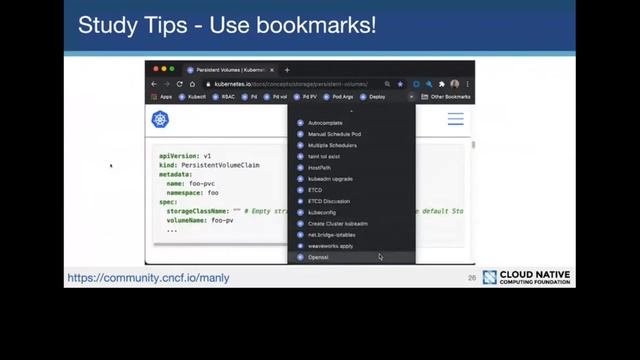Open the community.cncf.io/manly link
Screen dimensions: 640x360
tap(148, 278)
